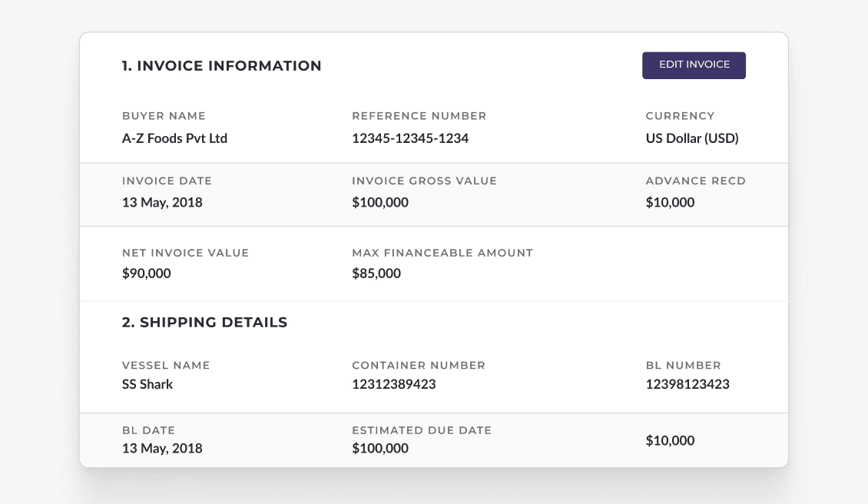This screenshot has width=868, height=504.
Task: Click the US Dollar (USD) currency value
Action: [692, 138]
